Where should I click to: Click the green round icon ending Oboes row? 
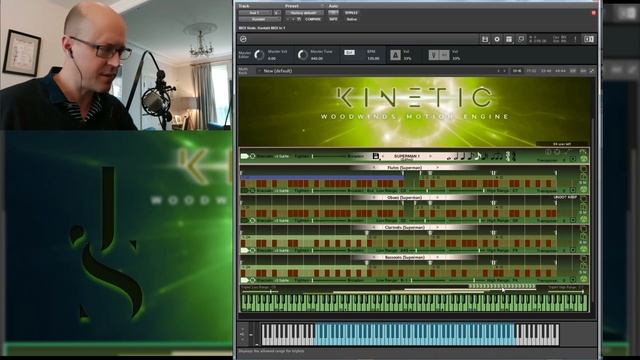pyautogui.click(x=584, y=219)
